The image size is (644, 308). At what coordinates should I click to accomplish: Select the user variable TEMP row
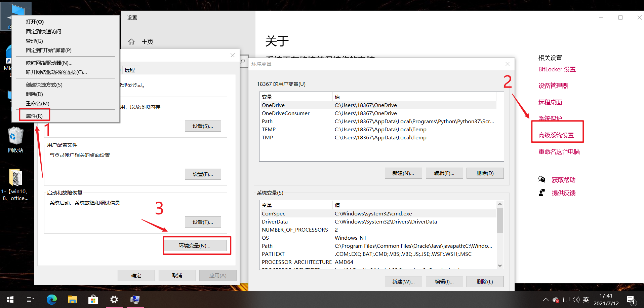coord(378,129)
